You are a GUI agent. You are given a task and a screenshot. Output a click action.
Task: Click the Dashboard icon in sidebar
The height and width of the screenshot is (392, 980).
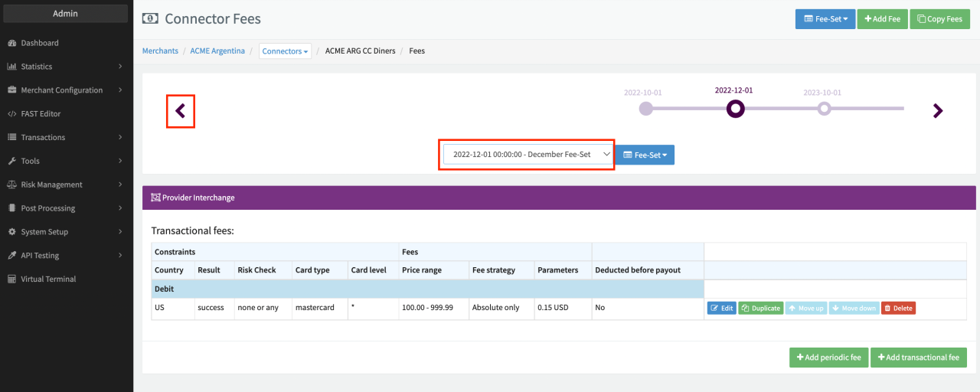tap(12, 43)
